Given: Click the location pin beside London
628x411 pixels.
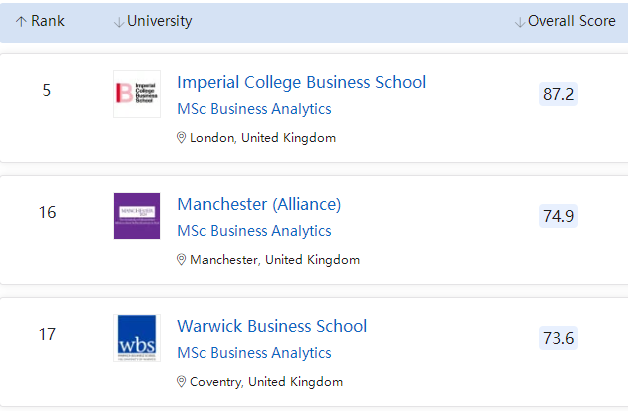Looking at the screenshot, I should click(x=181, y=138).
